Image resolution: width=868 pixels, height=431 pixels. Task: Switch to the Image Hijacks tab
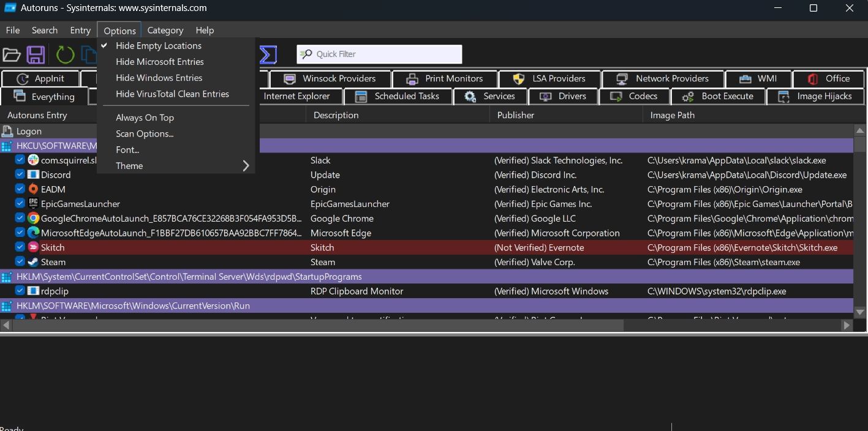click(x=815, y=97)
